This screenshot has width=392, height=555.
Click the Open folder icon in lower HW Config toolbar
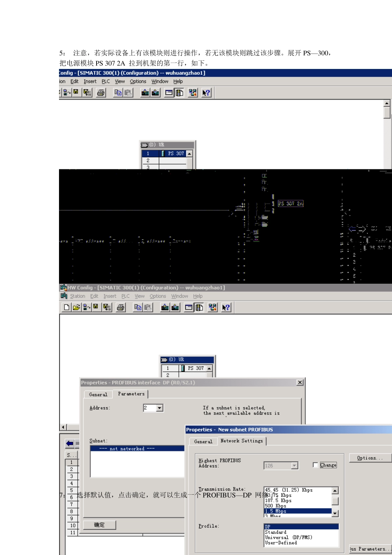pyautogui.click(x=77, y=307)
